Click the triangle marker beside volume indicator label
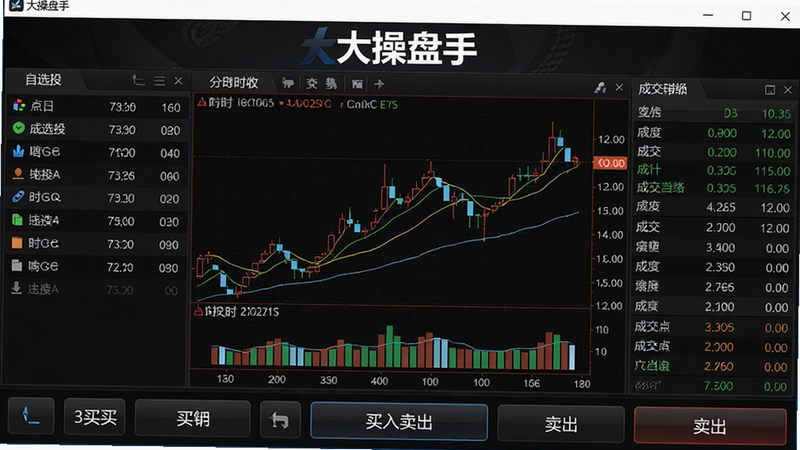The width and height of the screenshot is (800, 450). tap(199, 311)
